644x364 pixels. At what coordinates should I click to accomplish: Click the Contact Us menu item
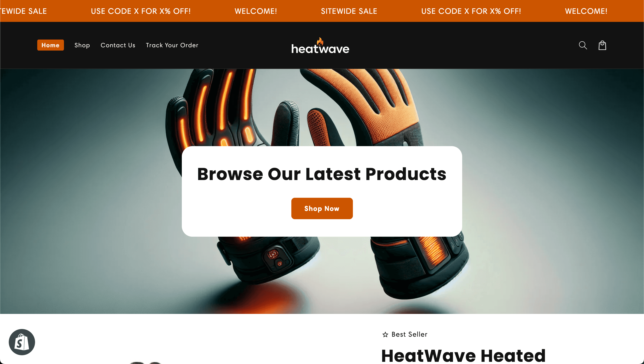(x=118, y=45)
